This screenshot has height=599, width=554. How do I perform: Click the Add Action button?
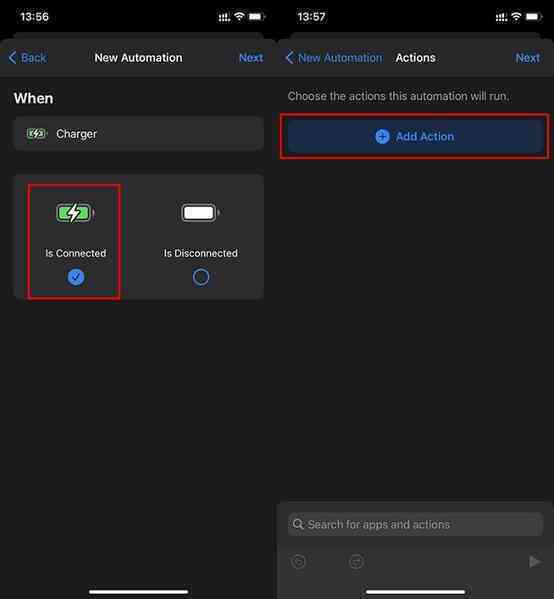tap(415, 136)
